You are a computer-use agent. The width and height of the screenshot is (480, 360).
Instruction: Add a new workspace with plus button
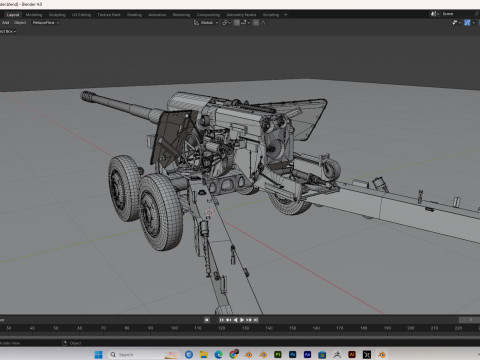click(x=286, y=15)
